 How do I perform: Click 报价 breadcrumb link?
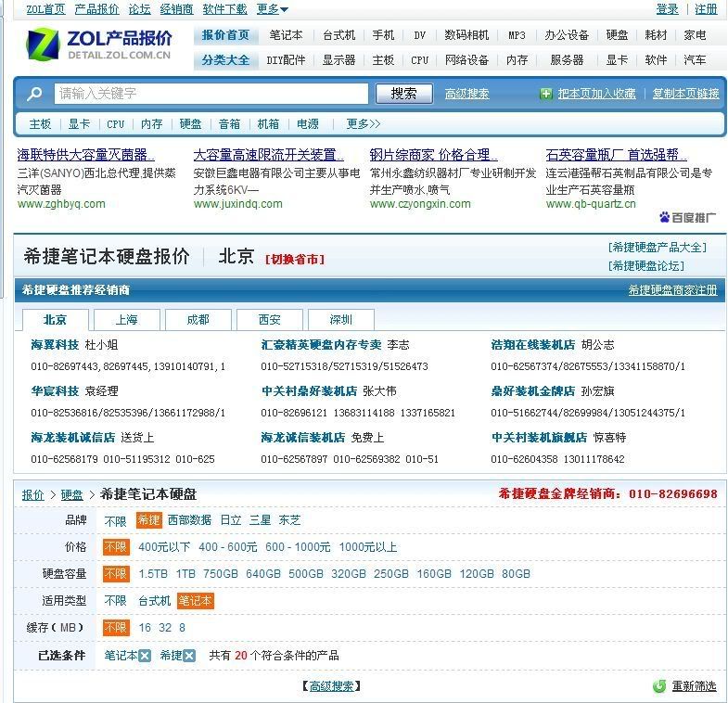33,495
